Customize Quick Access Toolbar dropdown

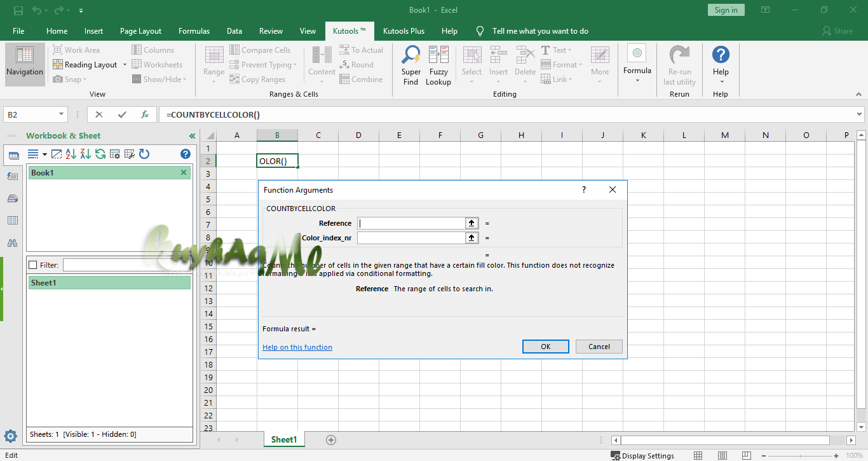pyautogui.click(x=81, y=11)
